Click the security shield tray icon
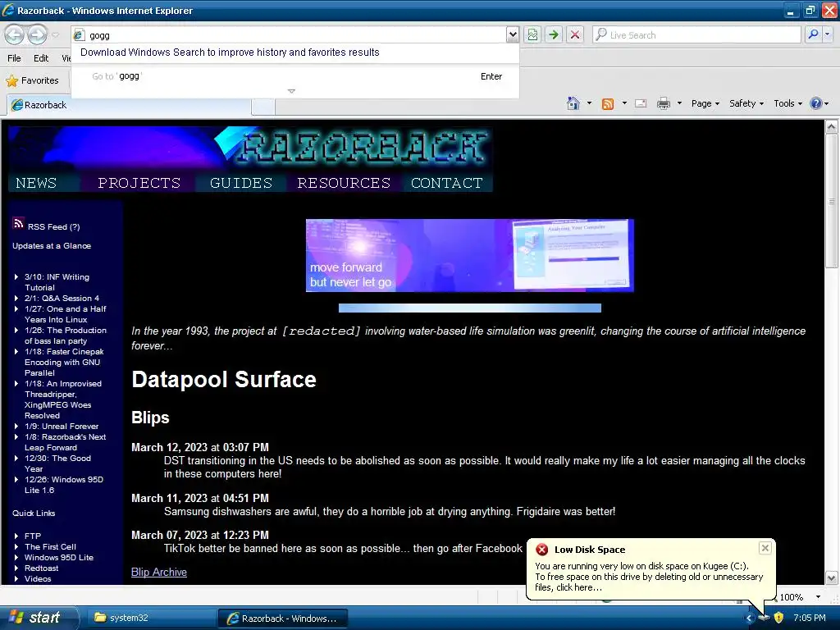Image resolution: width=840 pixels, height=630 pixels. [778, 619]
